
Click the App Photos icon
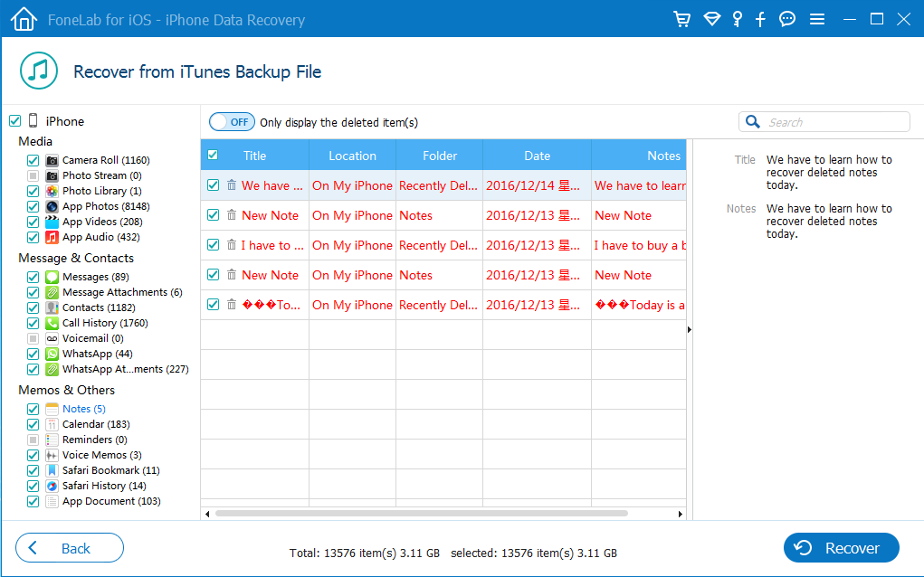(x=52, y=206)
